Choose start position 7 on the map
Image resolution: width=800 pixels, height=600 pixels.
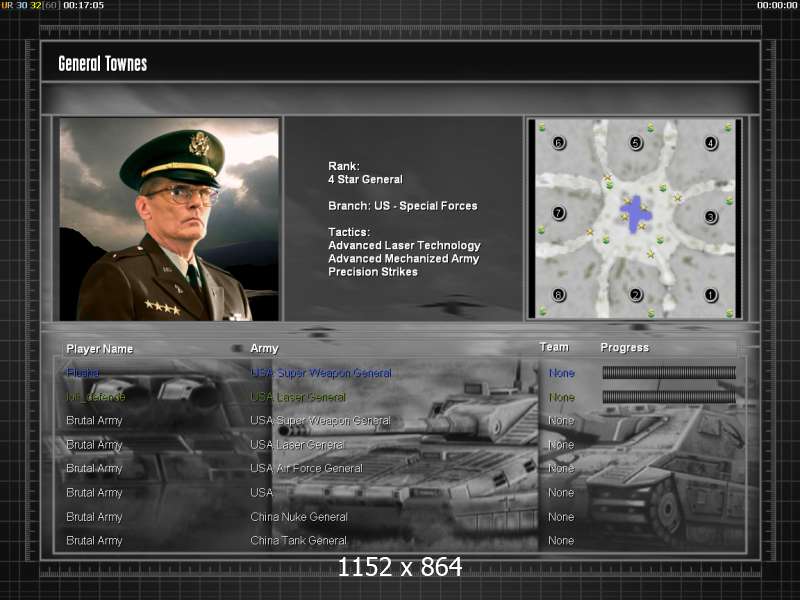(x=559, y=212)
